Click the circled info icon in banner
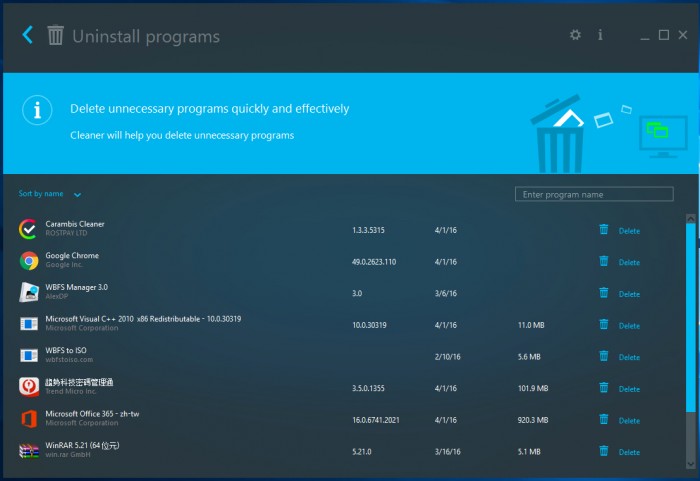 [37, 110]
